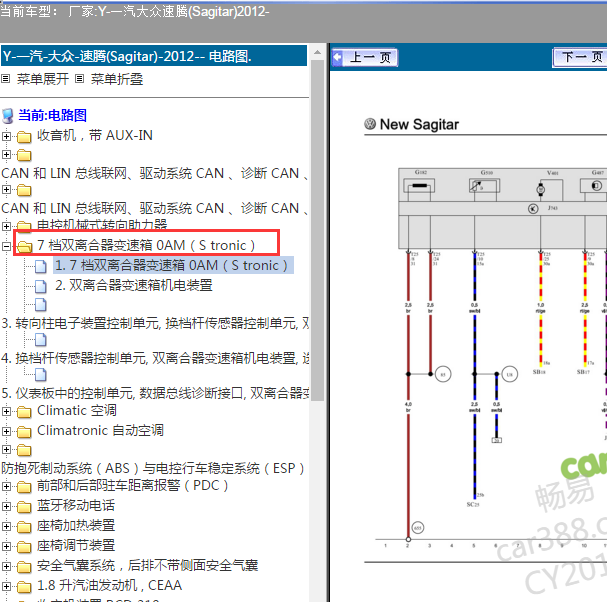
Task: Click the tree panel scroll-up arrow
Action: point(317,52)
